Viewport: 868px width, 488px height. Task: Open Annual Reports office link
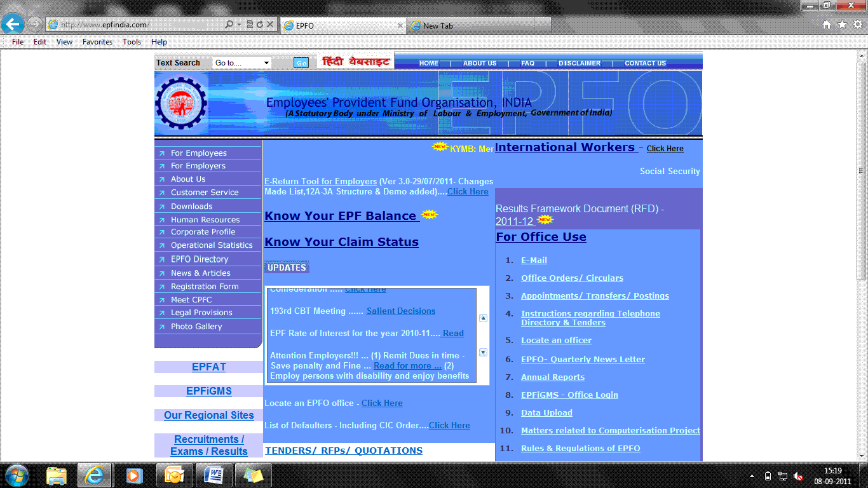coord(553,377)
